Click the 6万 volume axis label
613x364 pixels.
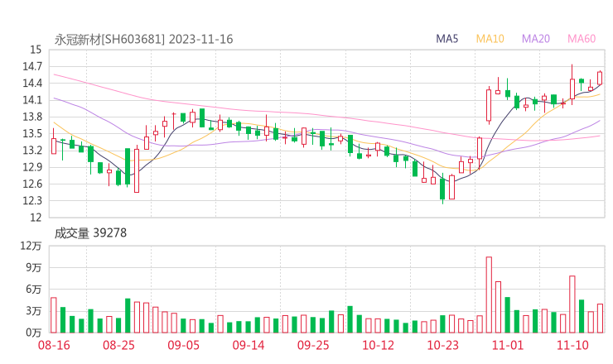coord(34,290)
